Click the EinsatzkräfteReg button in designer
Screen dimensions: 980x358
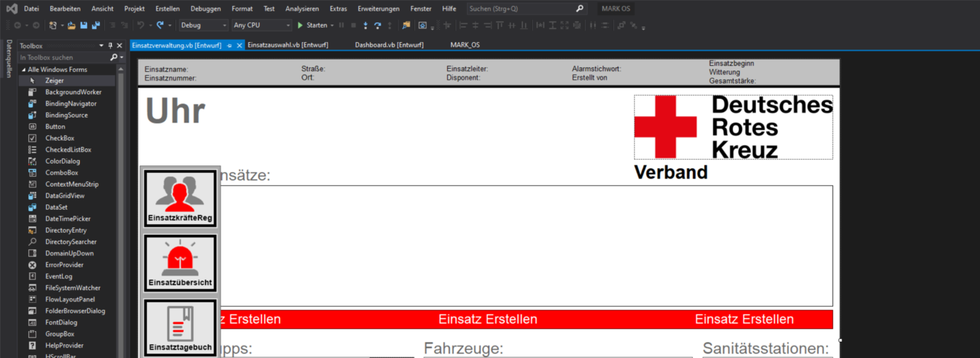181,199
